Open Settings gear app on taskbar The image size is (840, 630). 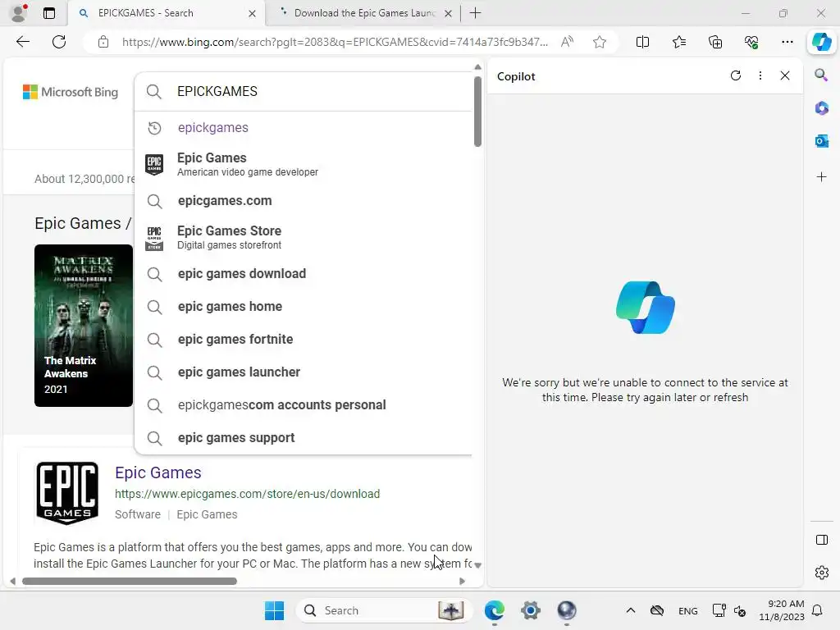click(531, 610)
